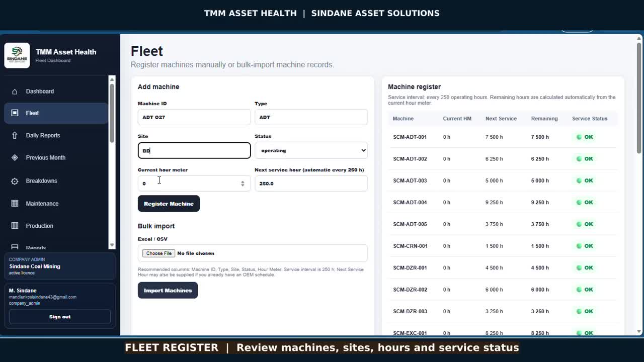Click the Import Machines button
The height and width of the screenshot is (362, 644).
point(168,290)
